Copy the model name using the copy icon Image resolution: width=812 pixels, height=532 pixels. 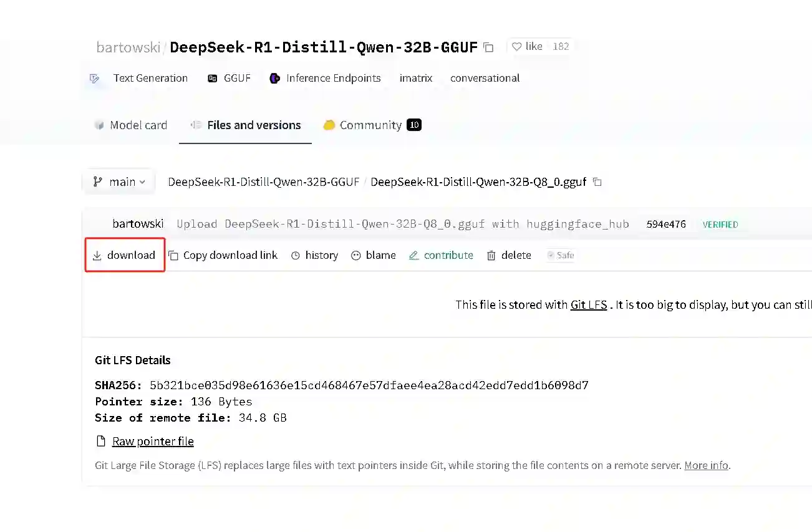[489, 47]
